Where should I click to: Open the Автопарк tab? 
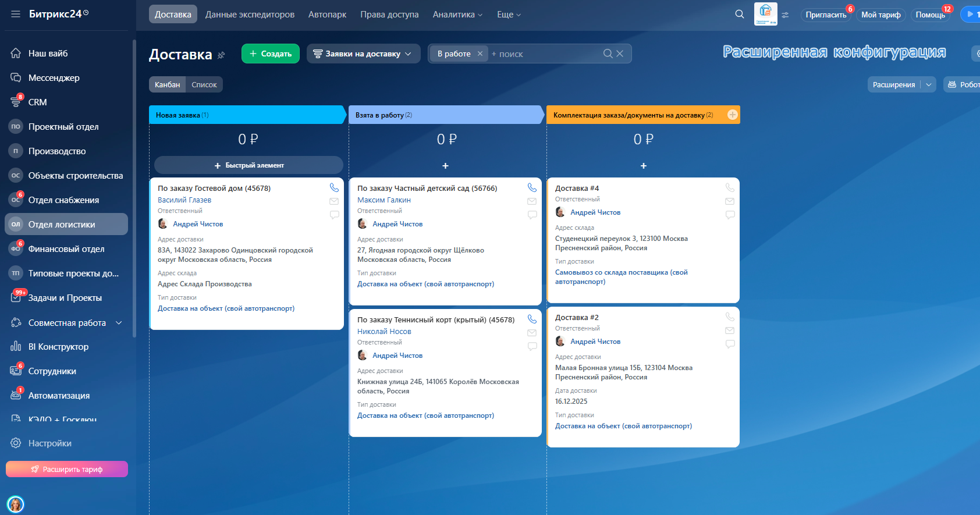[x=327, y=15]
